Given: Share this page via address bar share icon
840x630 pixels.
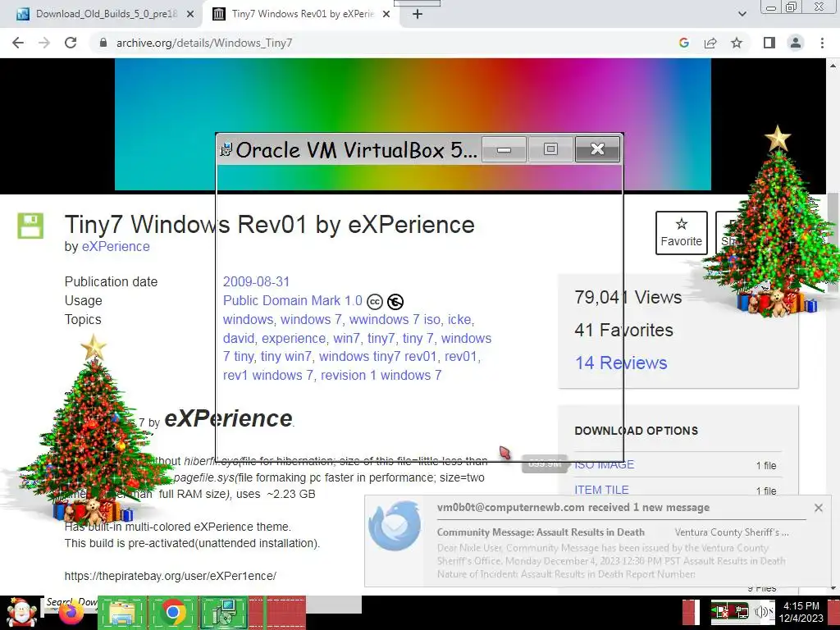Looking at the screenshot, I should point(710,43).
